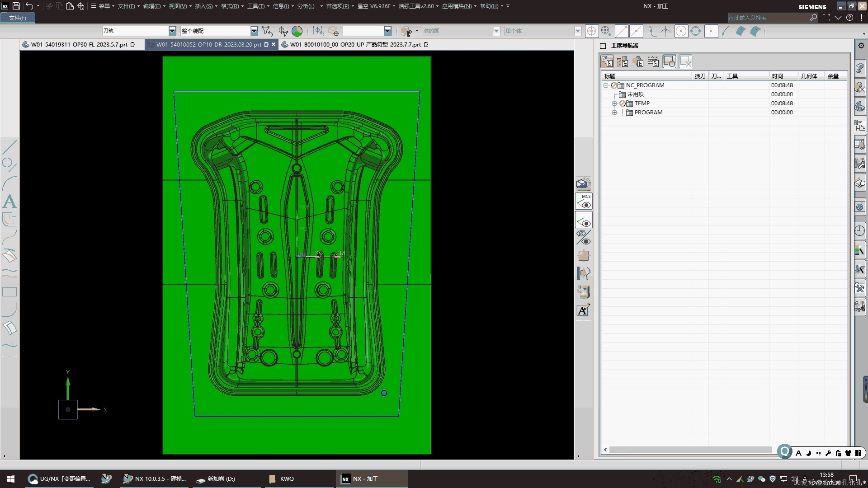The width and height of the screenshot is (868, 488).
Task: Click the 标题 column header
Action: click(646, 76)
